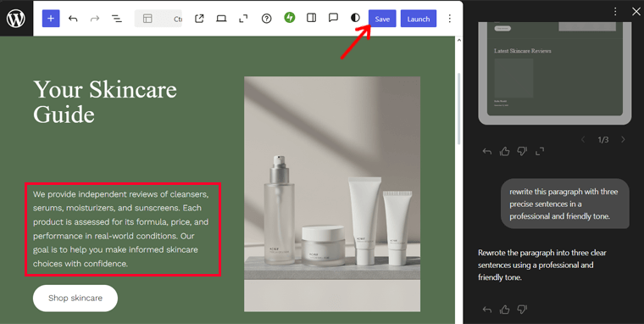The height and width of the screenshot is (324, 644).
Task: Launch the site
Action: pyautogui.click(x=419, y=19)
